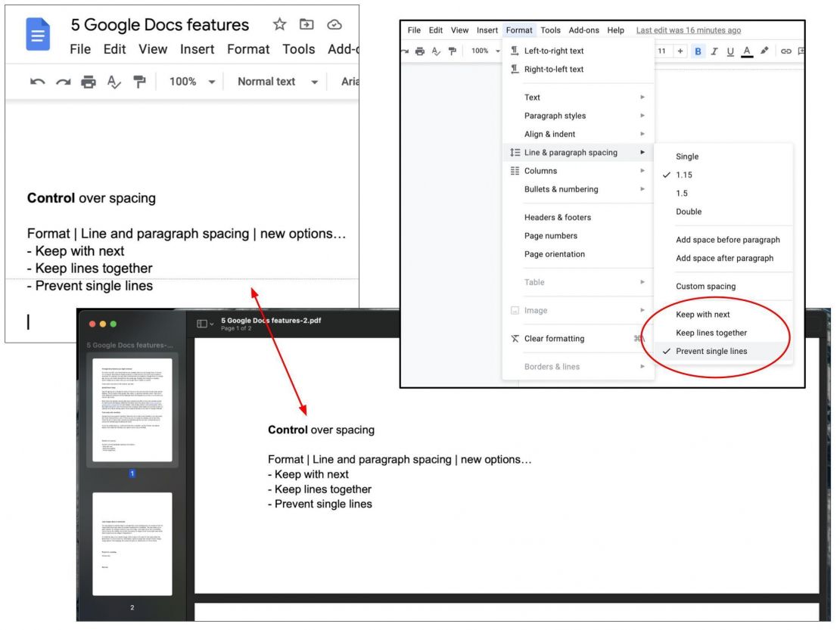The height and width of the screenshot is (630, 840).
Task: Open the Move to folder icon
Action: (306, 25)
